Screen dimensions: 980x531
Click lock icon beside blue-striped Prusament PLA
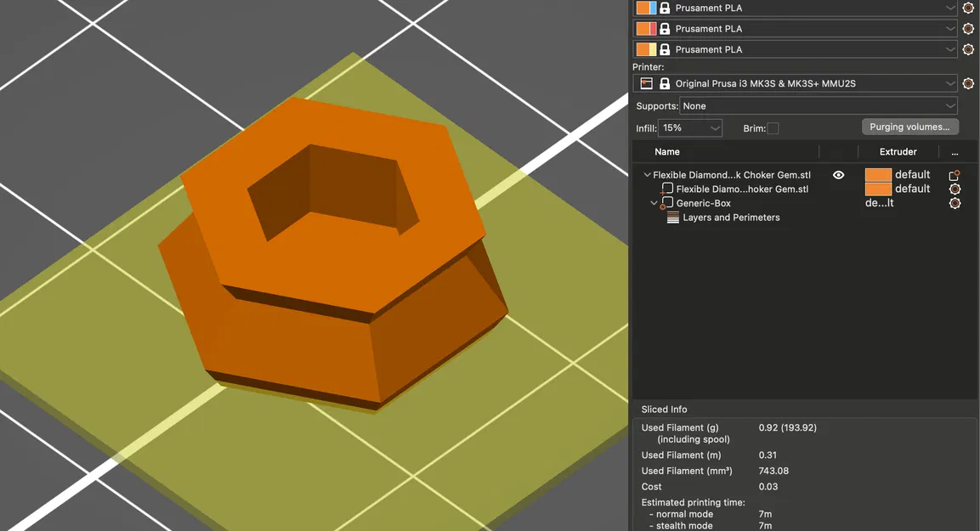pyautogui.click(x=665, y=8)
